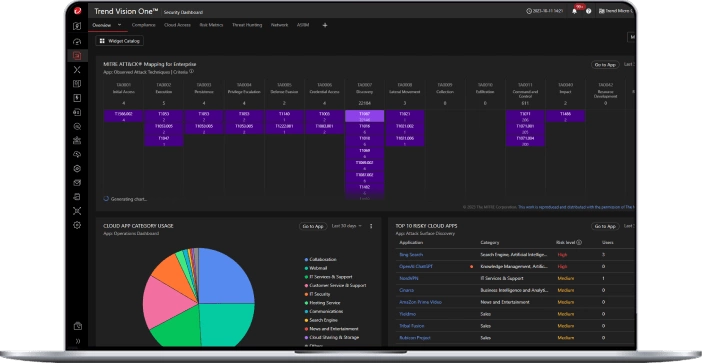
Task: Open the ID card sidebar icon
Action: click(x=77, y=112)
